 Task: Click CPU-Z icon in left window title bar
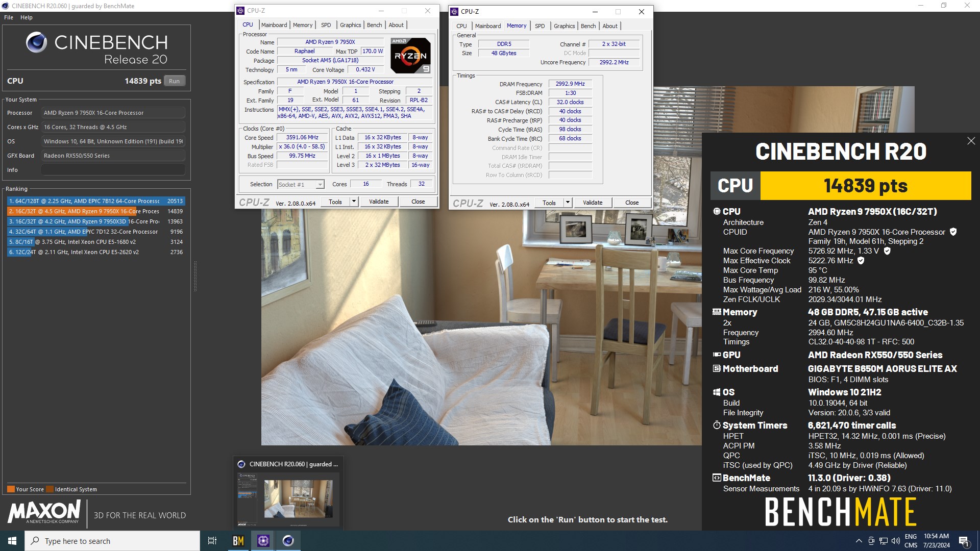(240, 11)
